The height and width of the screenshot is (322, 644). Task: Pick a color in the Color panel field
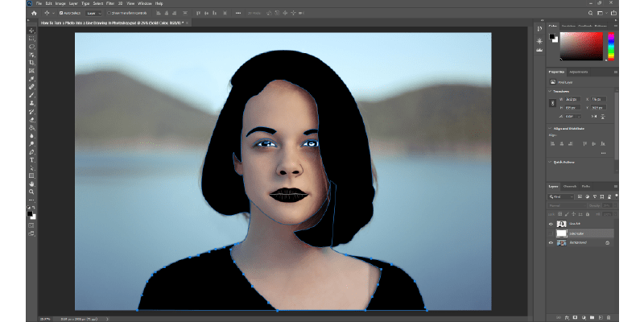(581, 47)
